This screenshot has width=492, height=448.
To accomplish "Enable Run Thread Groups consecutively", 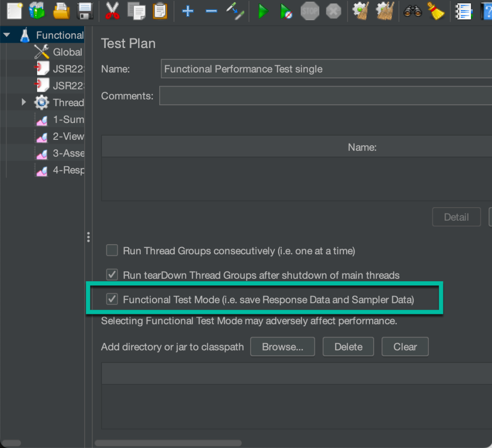I will point(112,250).
